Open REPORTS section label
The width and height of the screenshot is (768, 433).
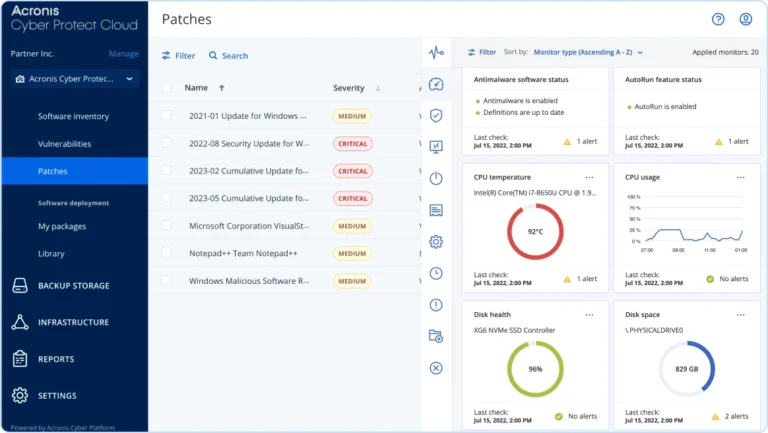click(56, 359)
